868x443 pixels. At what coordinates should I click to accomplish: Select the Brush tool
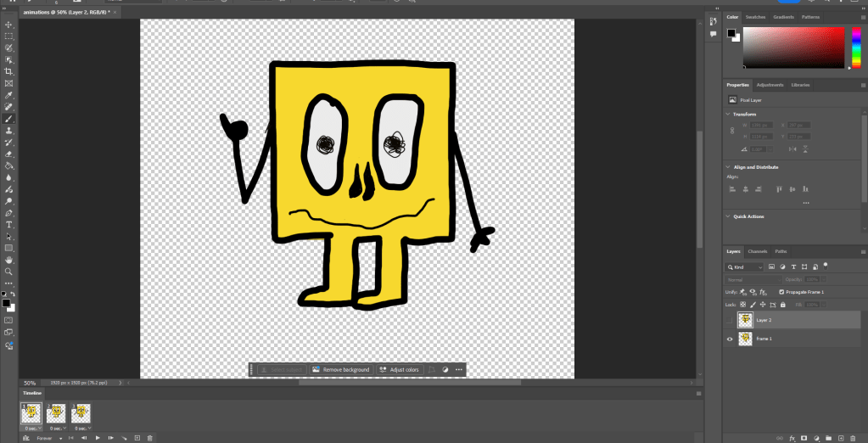pos(8,120)
